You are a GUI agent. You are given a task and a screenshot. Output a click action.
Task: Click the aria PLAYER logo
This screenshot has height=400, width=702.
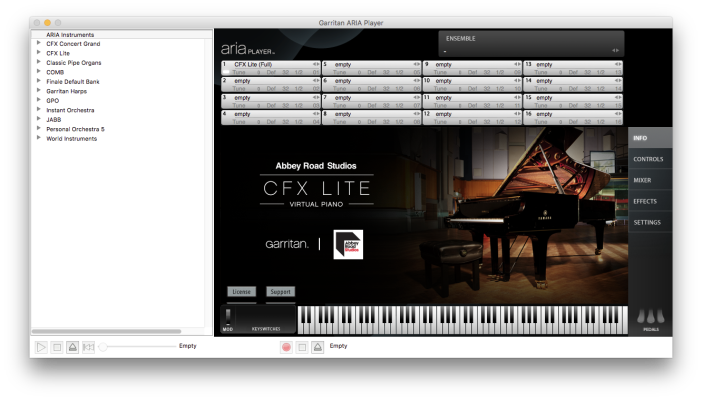click(248, 48)
